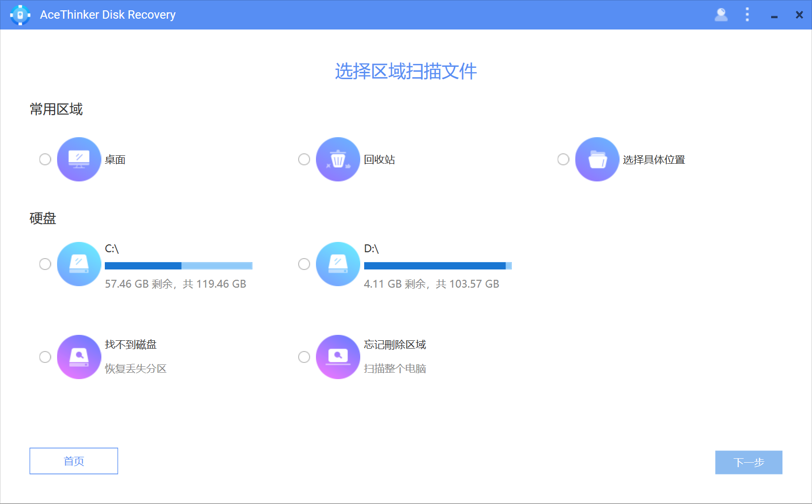Select the 回收站 radio button

[304, 159]
